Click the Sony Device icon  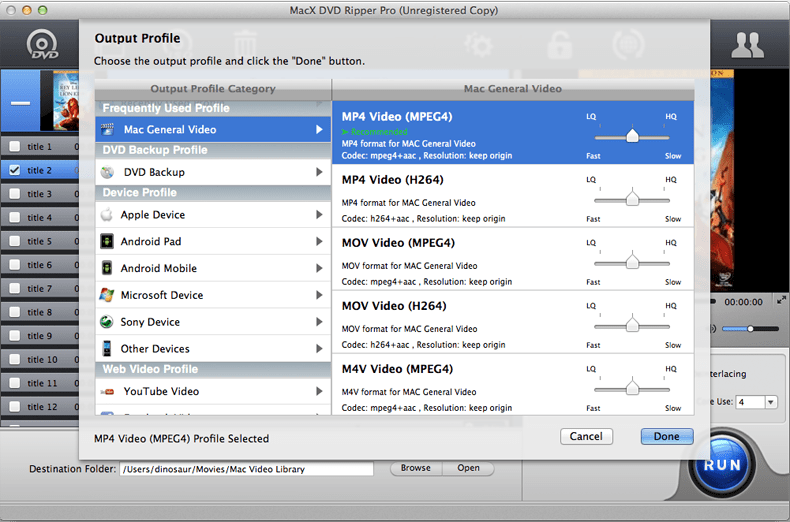pyautogui.click(x=107, y=321)
